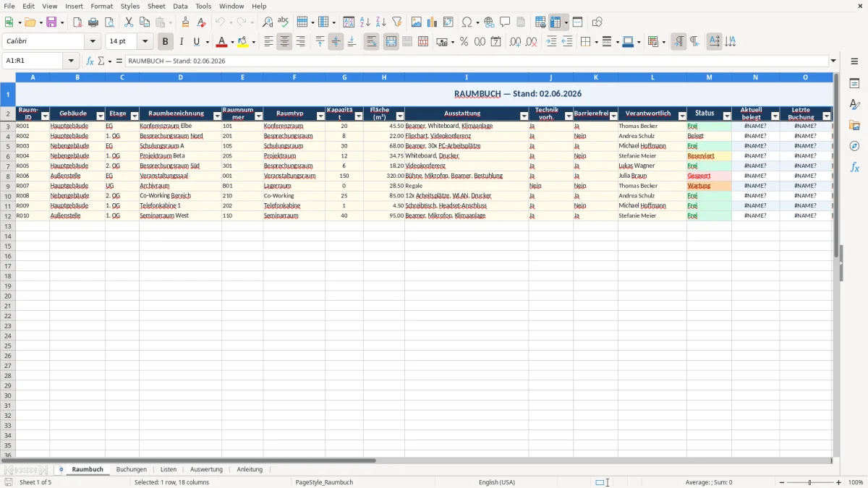Image resolution: width=868 pixels, height=488 pixels.
Task: Toggle Italic formatting
Action: point(181,42)
